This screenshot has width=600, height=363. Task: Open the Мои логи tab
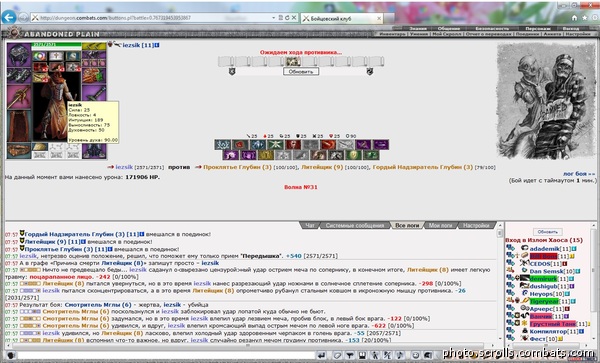tap(440, 225)
